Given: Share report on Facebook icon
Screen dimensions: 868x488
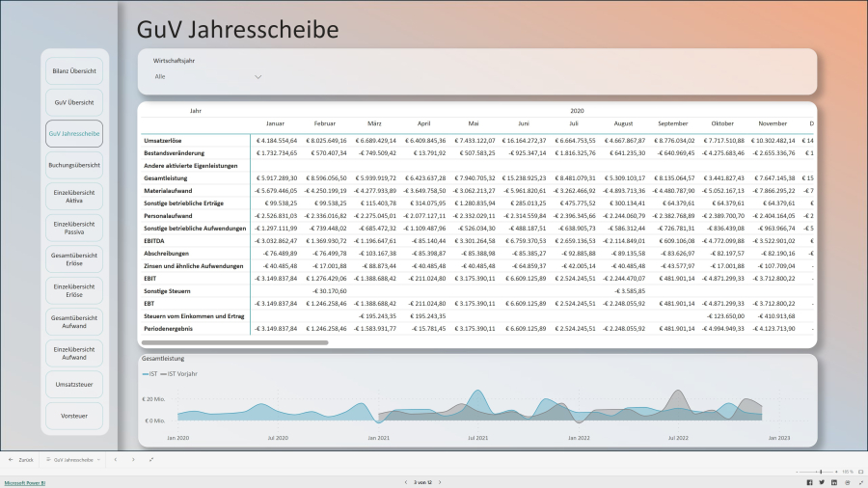Looking at the screenshot, I should point(809,481).
